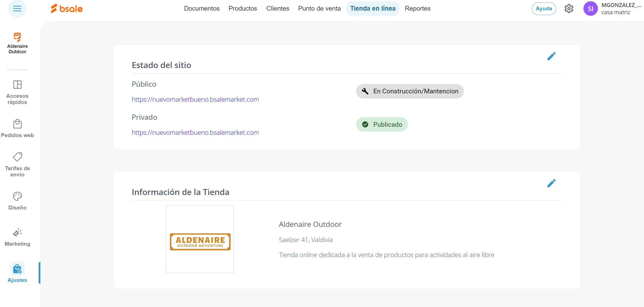The height and width of the screenshot is (307, 644).
Task: Open Punto de venta menu
Action: tap(319, 9)
